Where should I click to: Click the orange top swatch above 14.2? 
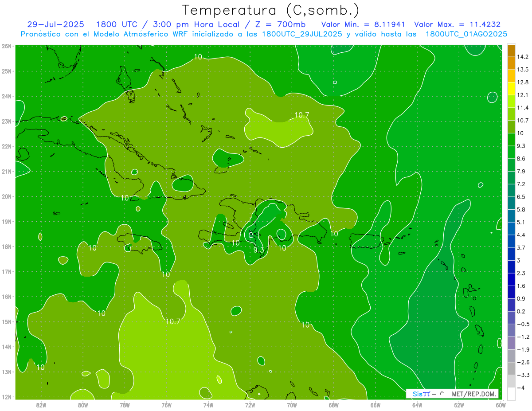tap(511, 51)
